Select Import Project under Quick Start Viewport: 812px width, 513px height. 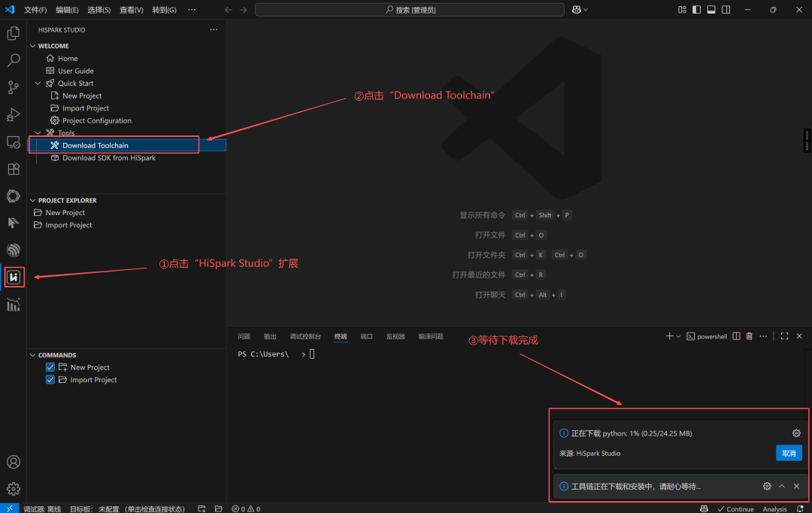pyautogui.click(x=86, y=108)
